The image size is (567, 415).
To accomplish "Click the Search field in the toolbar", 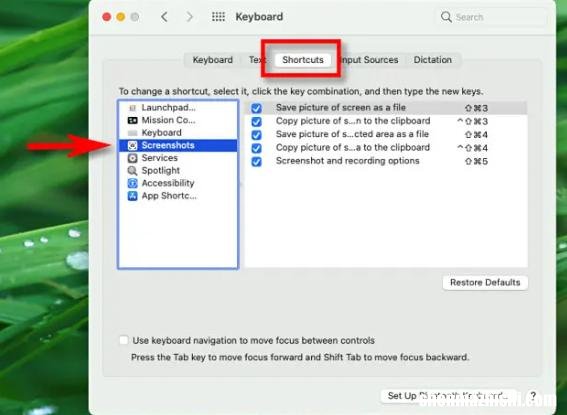I will (x=492, y=17).
